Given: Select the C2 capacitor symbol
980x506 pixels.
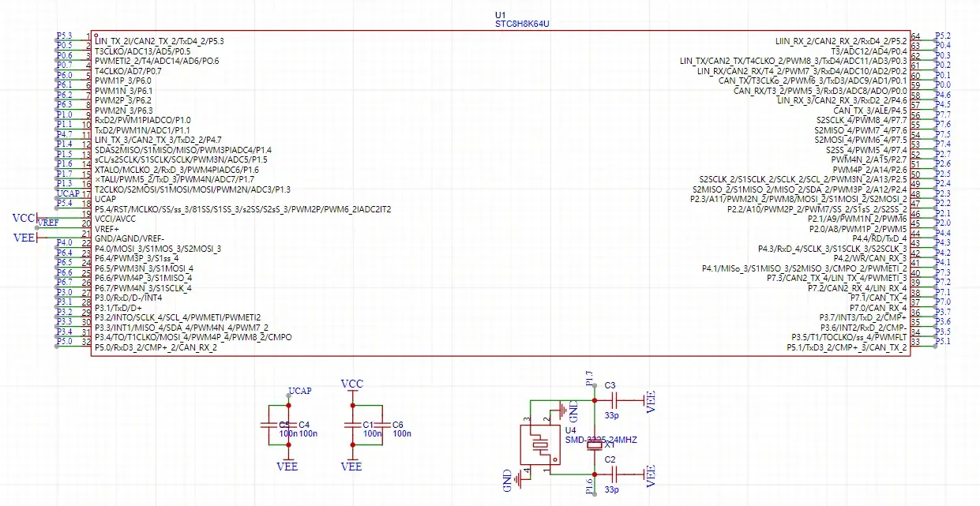Looking at the screenshot, I should pyautogui.click(x=616, y=474).
